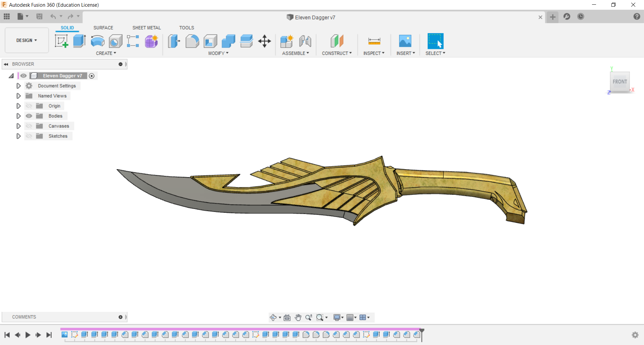This screenshot has height=345, width=644.
Task: Toggle visibility of Eleven Dagger v7 component
Action: [23, 76]
